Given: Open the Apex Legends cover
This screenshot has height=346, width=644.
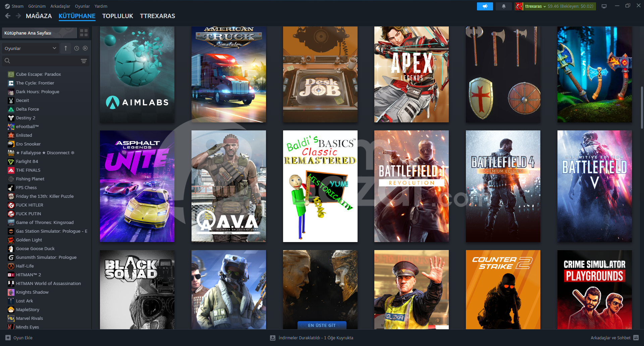Looking at the screenshot, I should (x=412, y=74).
